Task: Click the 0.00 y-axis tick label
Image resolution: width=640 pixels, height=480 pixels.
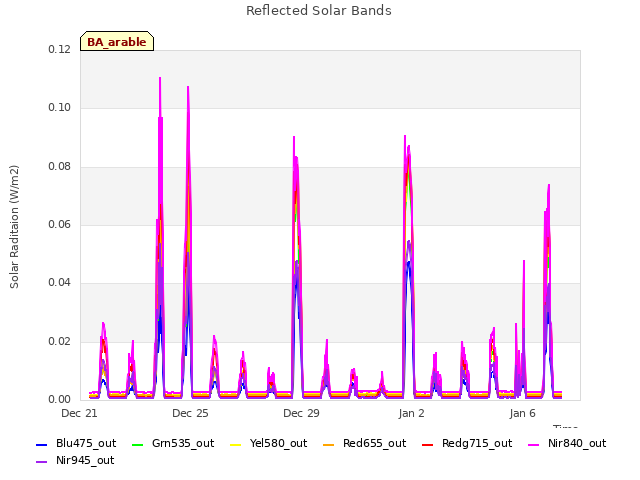Action: tap(60, 399)
